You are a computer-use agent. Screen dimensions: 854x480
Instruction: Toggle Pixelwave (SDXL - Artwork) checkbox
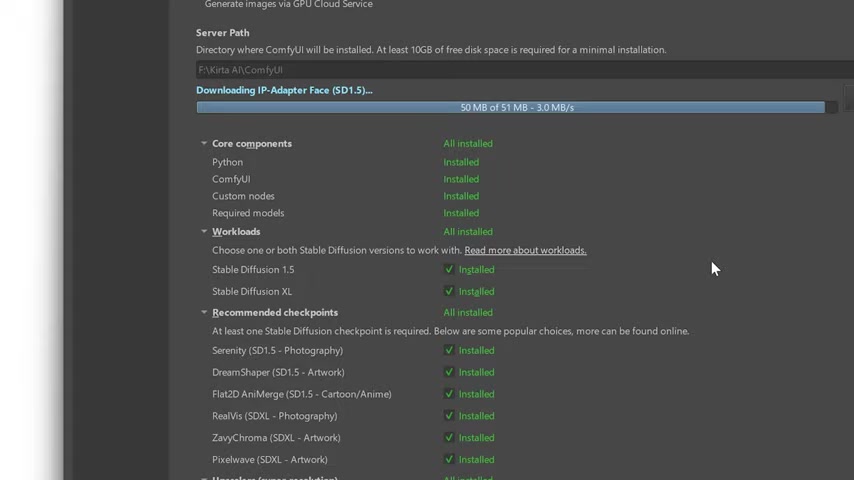click(x=449, y=459)
